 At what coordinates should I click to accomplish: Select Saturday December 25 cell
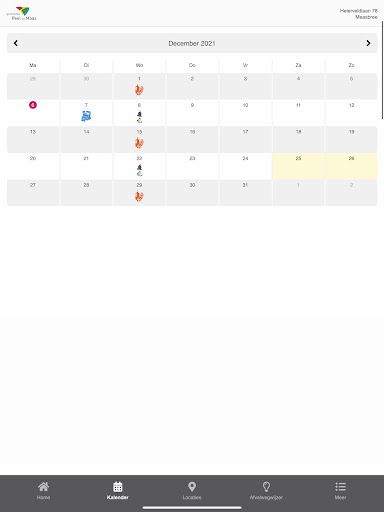pos(298,166)
